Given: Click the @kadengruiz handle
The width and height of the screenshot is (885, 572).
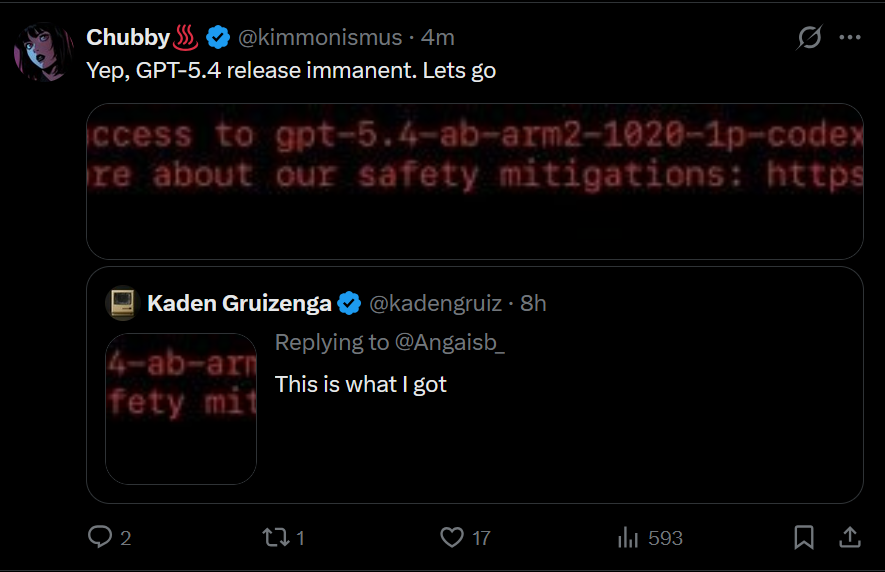Looking at the screenshot, I should point(433,303).
